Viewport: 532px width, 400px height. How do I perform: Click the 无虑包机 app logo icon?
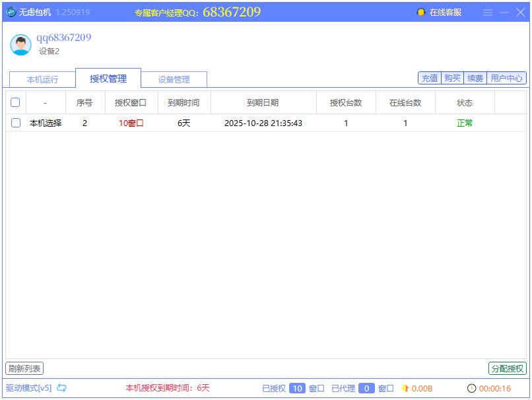click(11, 11)
